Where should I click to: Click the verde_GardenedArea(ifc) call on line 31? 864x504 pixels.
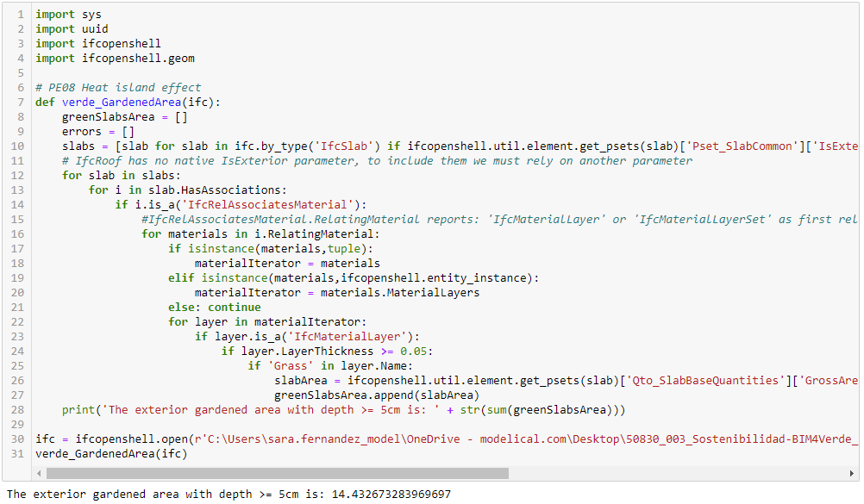click(111, 454)
